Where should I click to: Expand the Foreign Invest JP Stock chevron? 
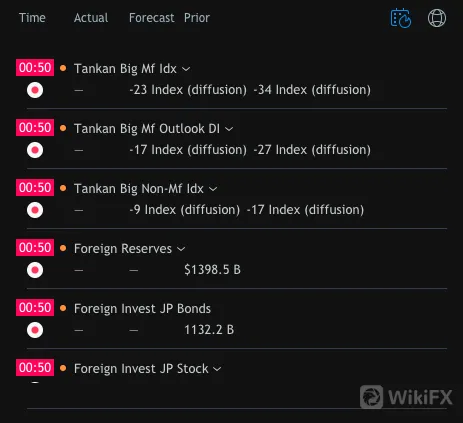tap(217, 369)
